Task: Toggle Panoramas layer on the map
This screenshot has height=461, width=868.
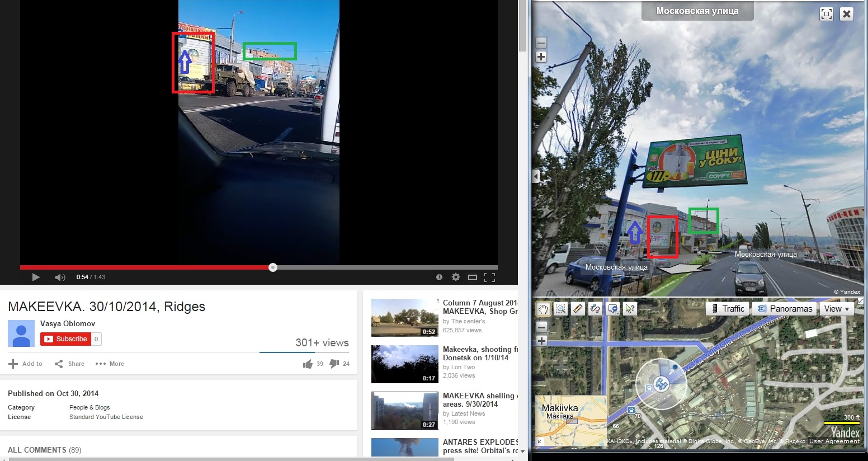Action: (x=784, y=309)
